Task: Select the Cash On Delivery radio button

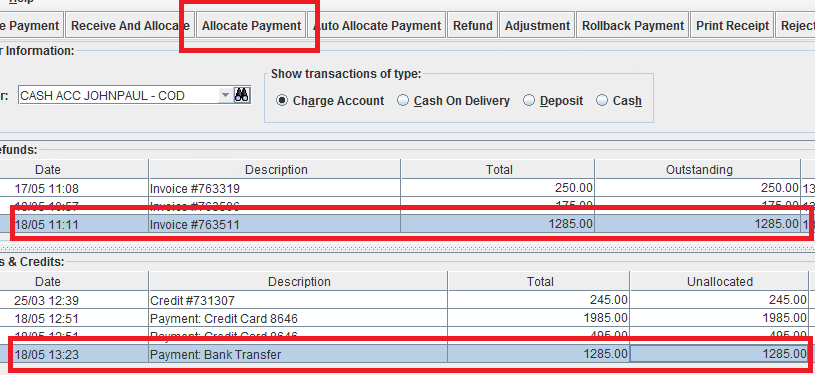Action: pyautogui.click(x=403, y=100)
